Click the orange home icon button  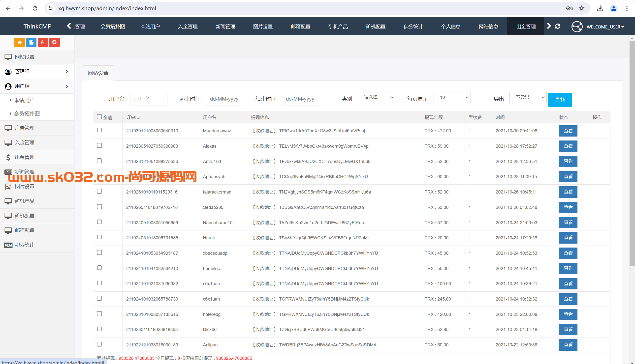(x=20, y=42)
